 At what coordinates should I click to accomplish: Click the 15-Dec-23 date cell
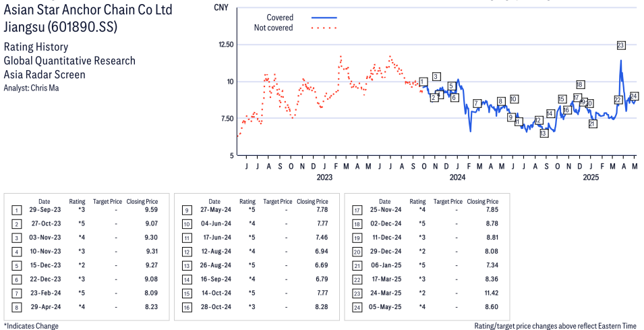click(45, 265)
